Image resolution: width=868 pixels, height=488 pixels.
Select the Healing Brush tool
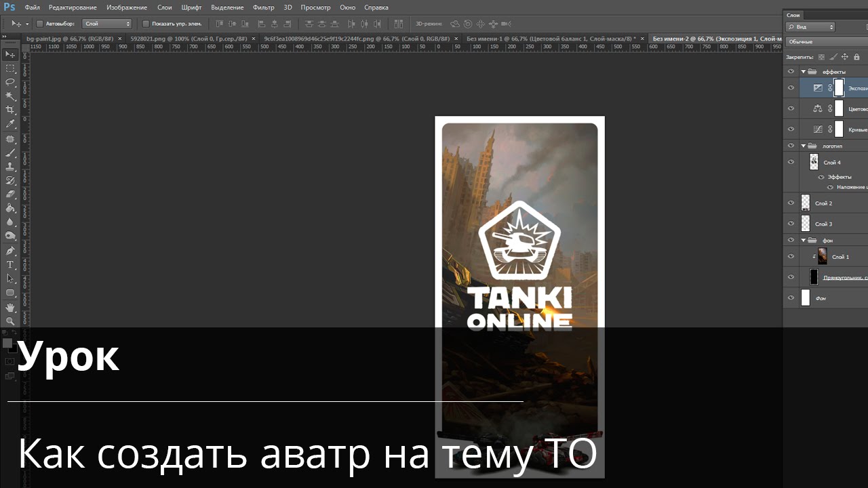tap(10, 139)
